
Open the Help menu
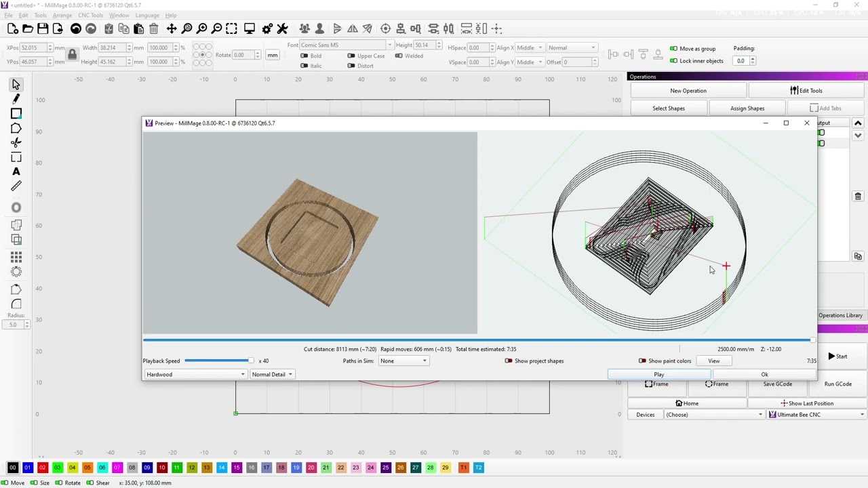pos(171,15)
